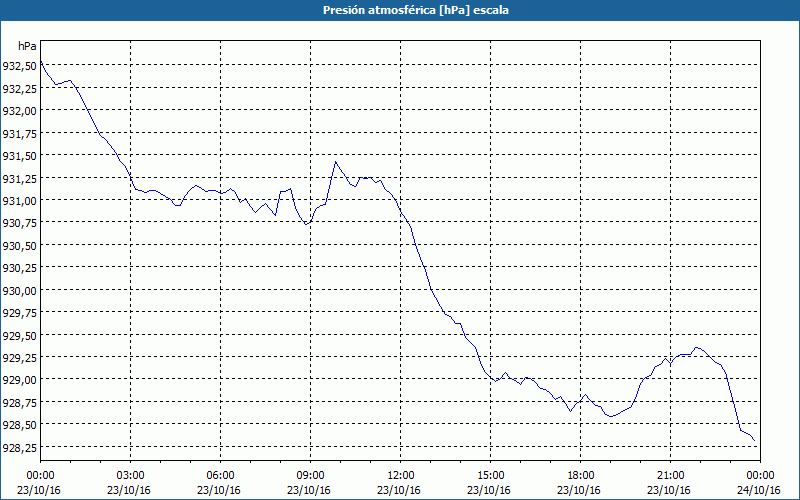The image size is (800, 500).
Task: Click the curve peak near 10:00
Action: point(335,162)
